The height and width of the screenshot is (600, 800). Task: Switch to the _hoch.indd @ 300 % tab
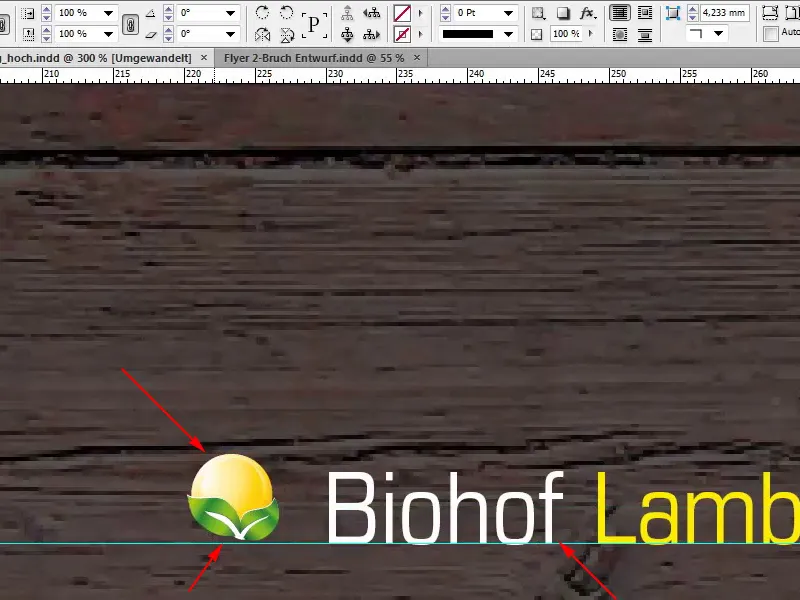[95, 58]
